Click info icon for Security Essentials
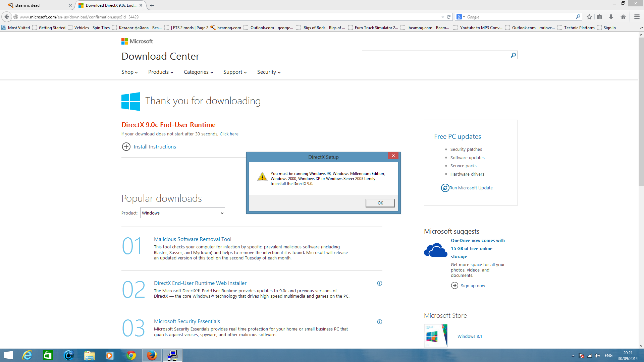This screenshot has height=362, width=644. click(380, 322)
